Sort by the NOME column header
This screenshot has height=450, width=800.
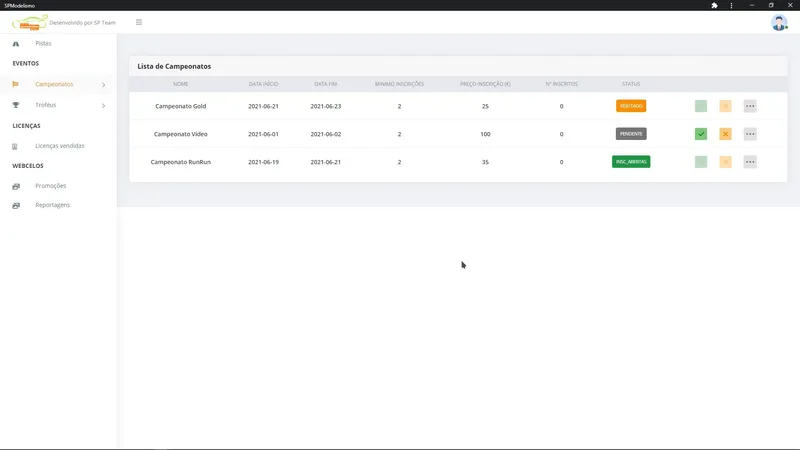click(x=181, y=84)
